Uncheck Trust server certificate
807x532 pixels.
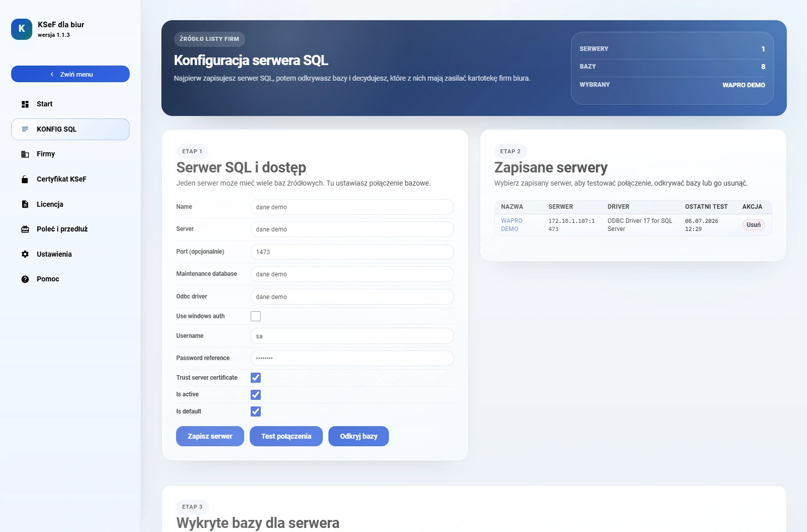tap(256, 378)
